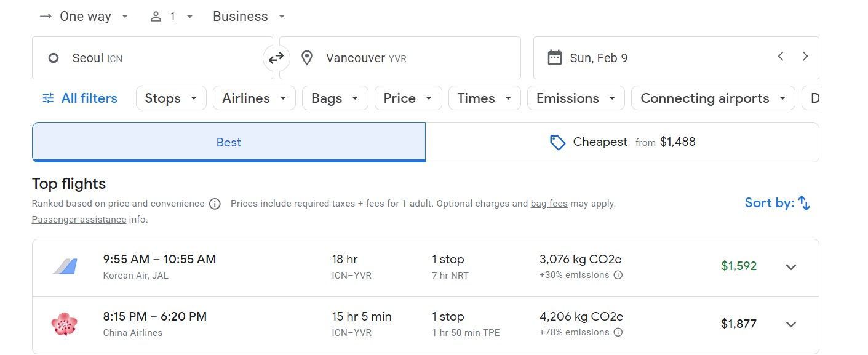Screen dimensions: 868x355
Task: Open ranking info icon next to convenience
Action: [x=215, y=204]
